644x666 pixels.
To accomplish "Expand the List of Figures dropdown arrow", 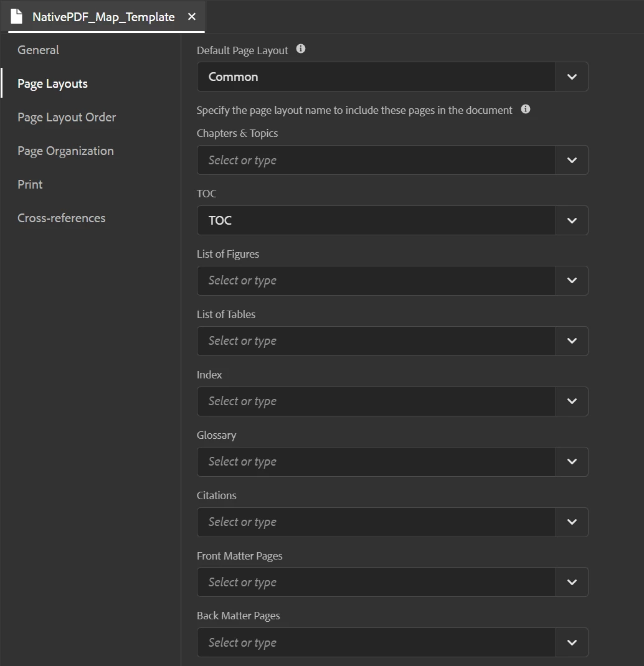I will point(572,281).
